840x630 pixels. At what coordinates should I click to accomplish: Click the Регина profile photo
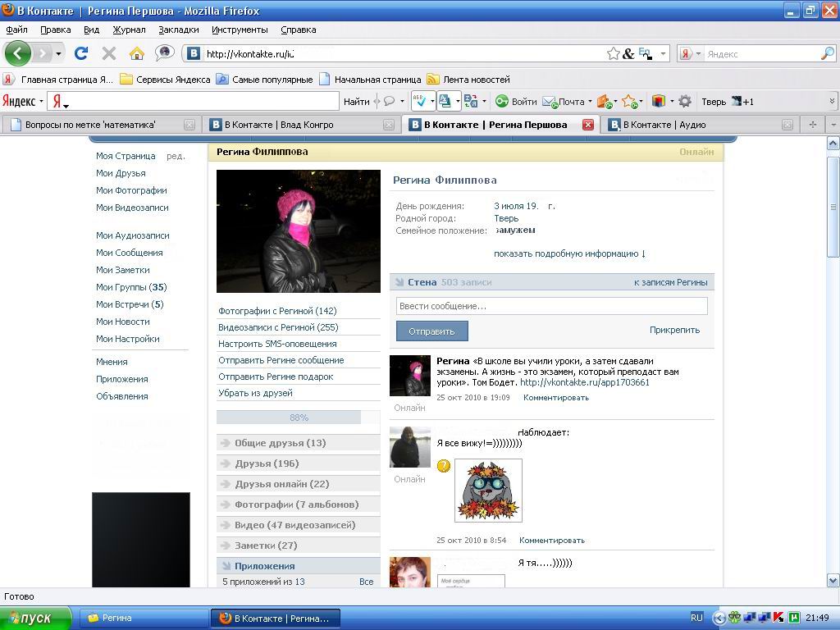click(x=299, y=231)
